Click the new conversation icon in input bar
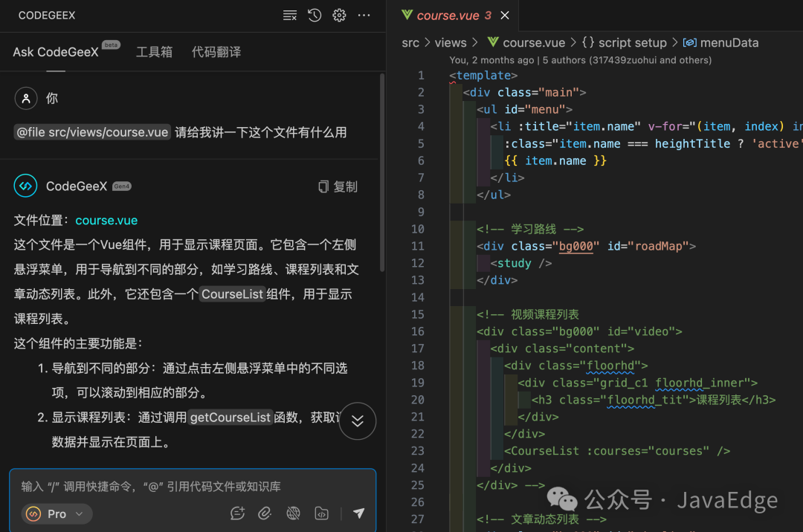Image resolution: width=803 pixels, height=532 pixels. (237, 513)
